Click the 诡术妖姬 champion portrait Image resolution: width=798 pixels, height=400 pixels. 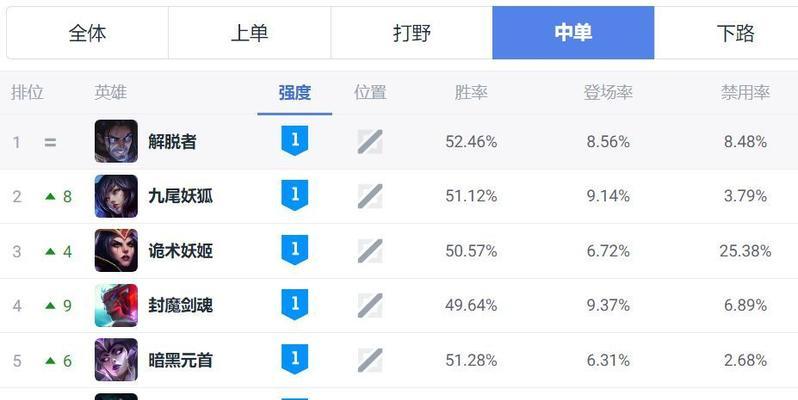(x=116, y=250)
